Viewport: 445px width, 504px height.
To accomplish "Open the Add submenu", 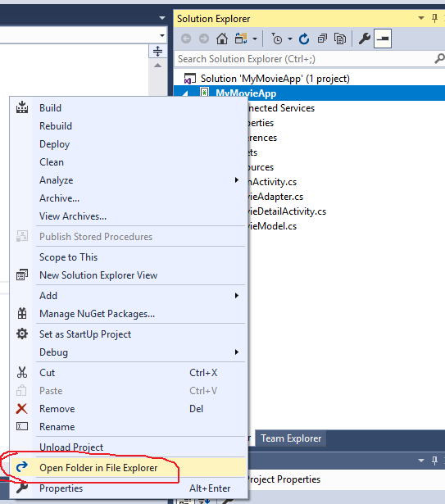I will [x=129, y=295].
